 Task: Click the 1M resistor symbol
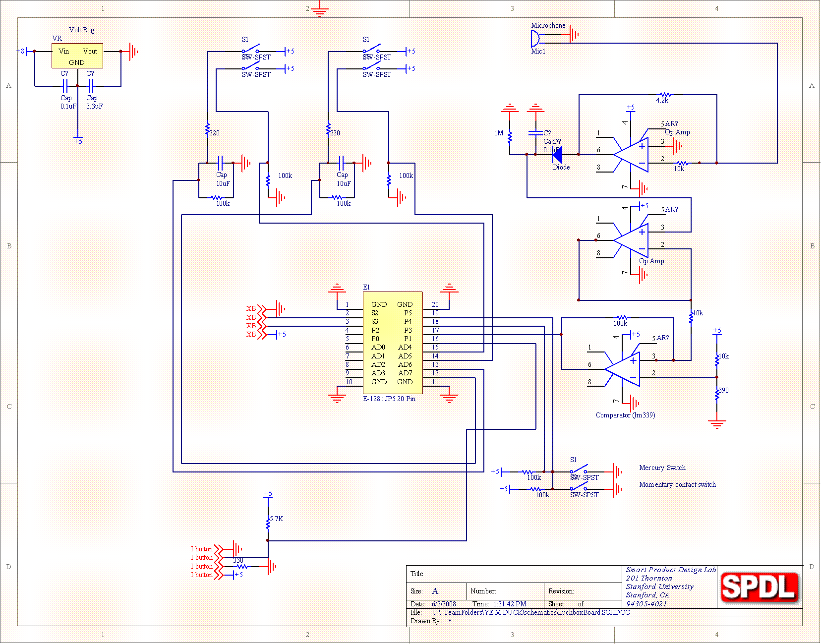pyautogui.click(x=510, y=136)
